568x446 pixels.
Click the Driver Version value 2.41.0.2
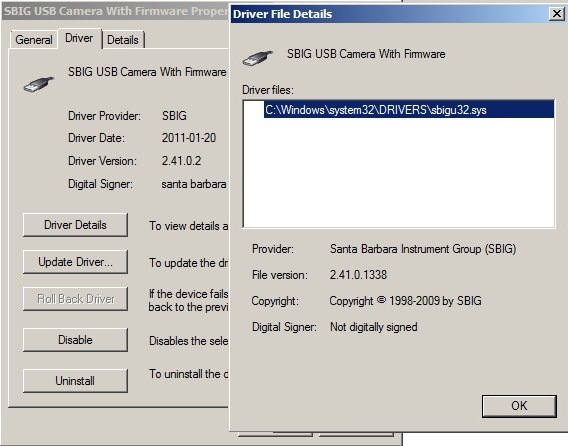181,161
